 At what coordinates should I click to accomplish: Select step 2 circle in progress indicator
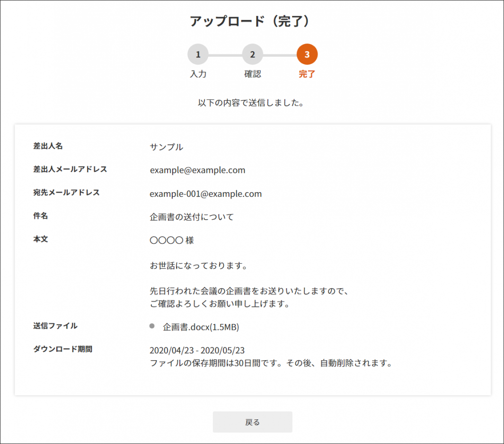[x=252, y=54]
